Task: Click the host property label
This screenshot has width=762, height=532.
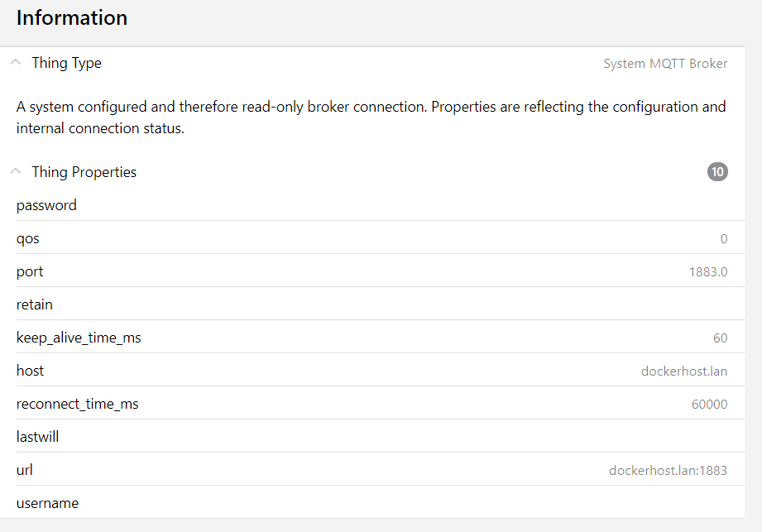Action: [31, 371]
